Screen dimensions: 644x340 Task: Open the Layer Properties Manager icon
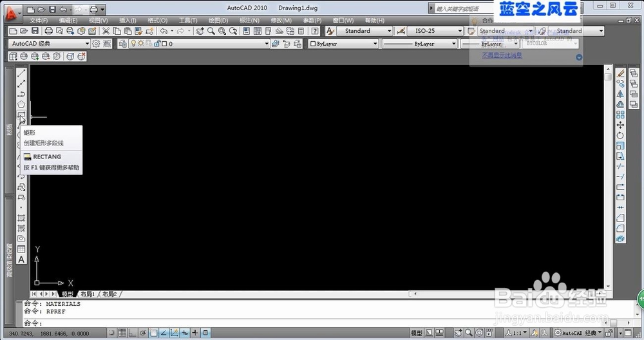tap(122, 44)
